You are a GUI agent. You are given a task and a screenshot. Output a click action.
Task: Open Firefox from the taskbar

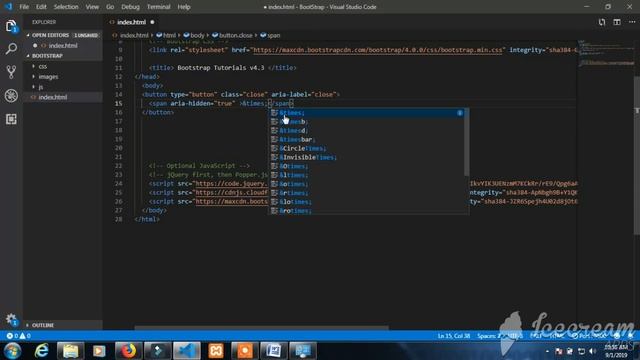[128, 351]
